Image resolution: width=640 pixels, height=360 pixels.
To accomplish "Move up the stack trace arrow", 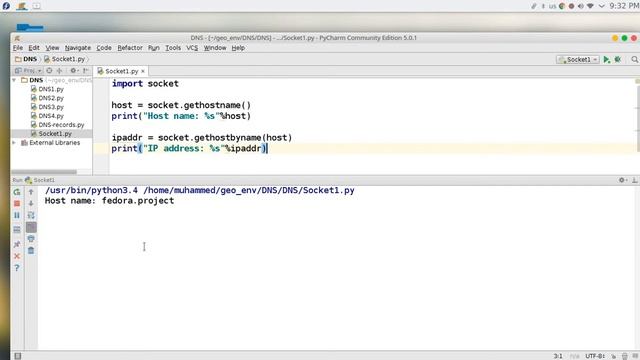I will click(x=31, y=192).
